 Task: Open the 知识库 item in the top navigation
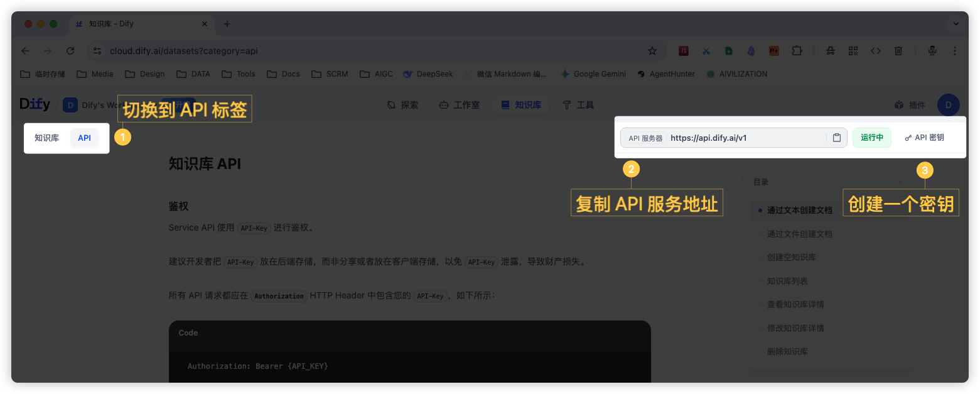click(521, 105)
